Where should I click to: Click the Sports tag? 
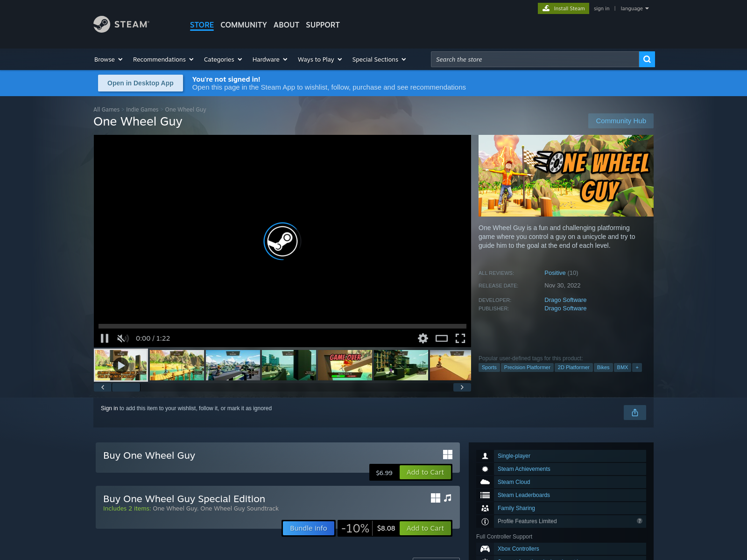point(489,367)
